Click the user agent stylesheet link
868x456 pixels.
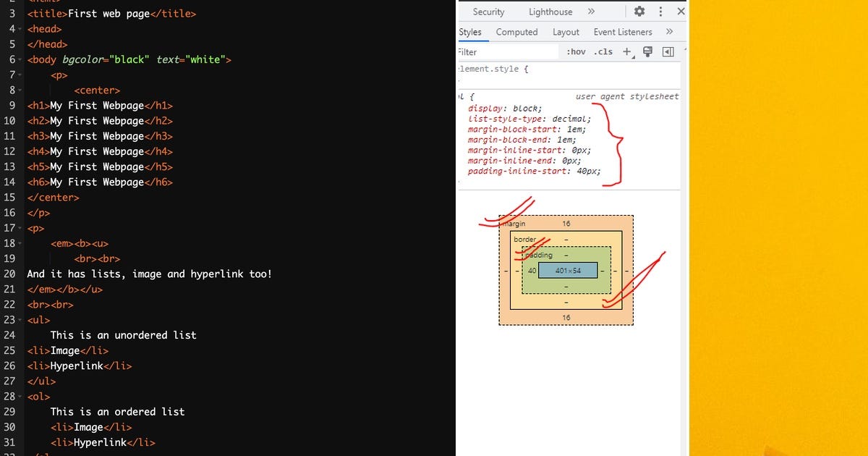pos(626,96)
